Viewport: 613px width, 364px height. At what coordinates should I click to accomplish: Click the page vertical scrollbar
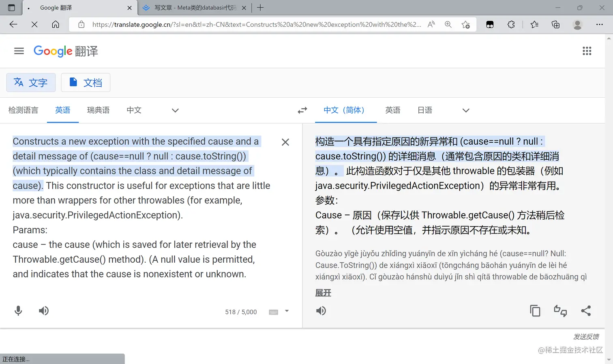point(609,199)
